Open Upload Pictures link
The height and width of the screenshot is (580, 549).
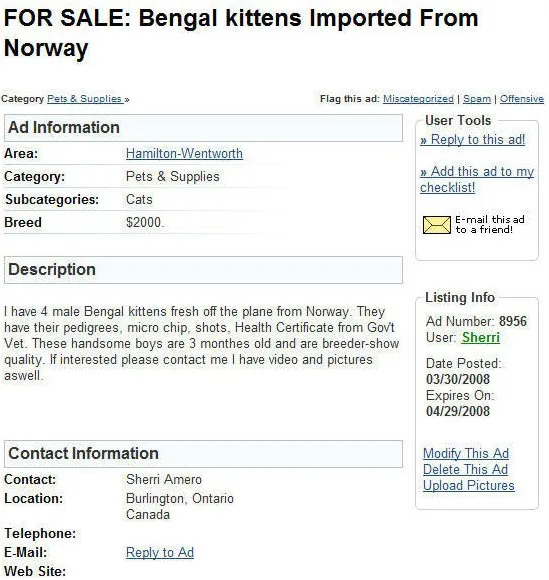[469, 485]
